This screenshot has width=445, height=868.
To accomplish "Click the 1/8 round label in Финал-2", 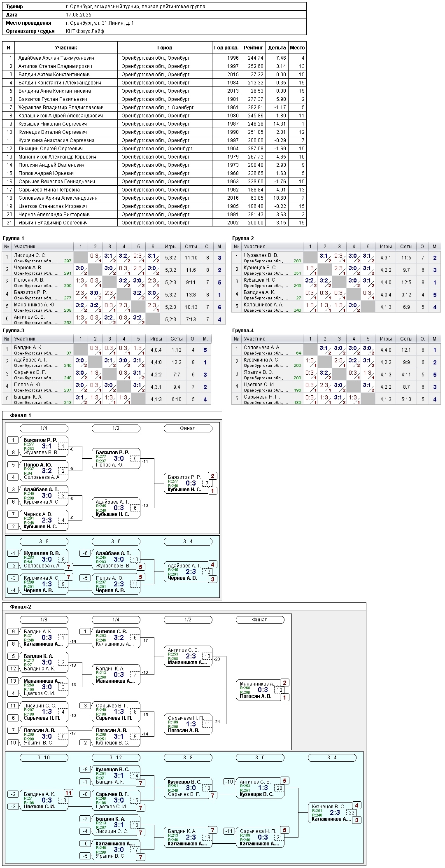I will (44, 620).
